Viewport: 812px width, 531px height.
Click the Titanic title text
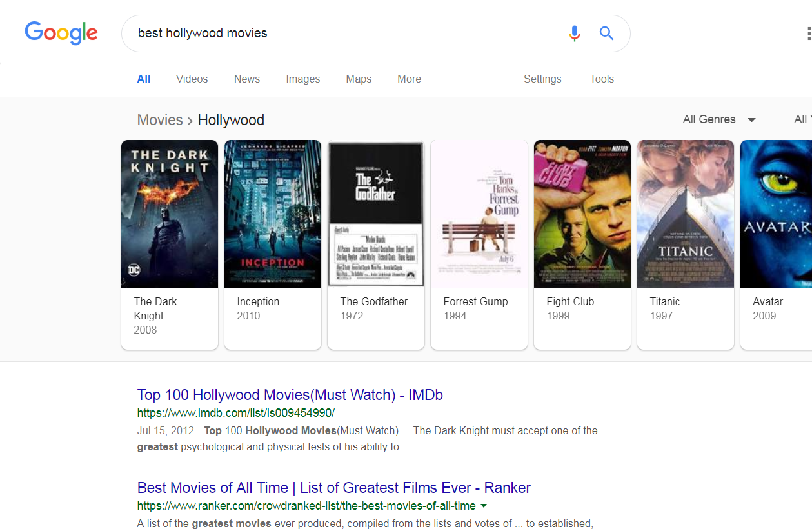tap(665, 301)
